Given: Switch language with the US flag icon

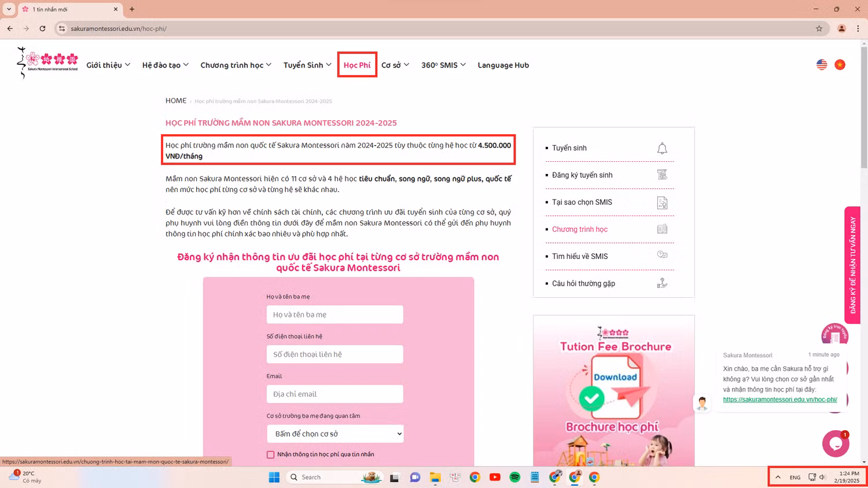Looking at the screenshot, I should pos(822,65).
